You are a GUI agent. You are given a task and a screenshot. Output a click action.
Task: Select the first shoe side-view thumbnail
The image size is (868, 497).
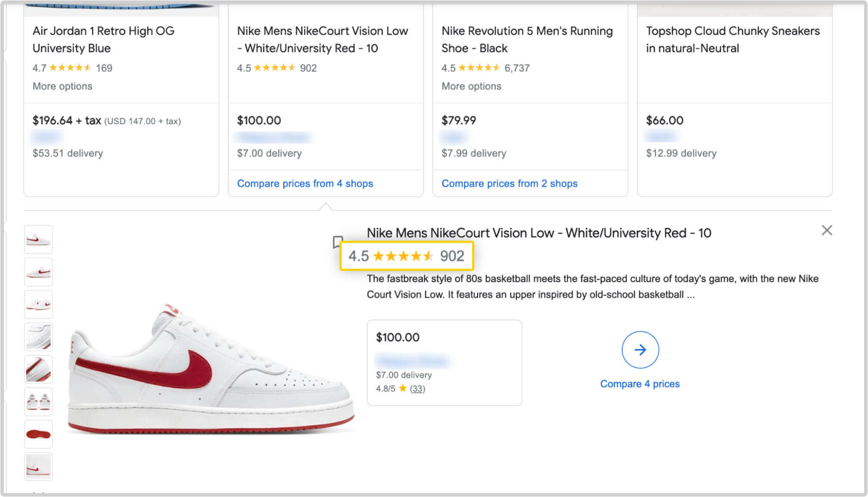(38, 239)
